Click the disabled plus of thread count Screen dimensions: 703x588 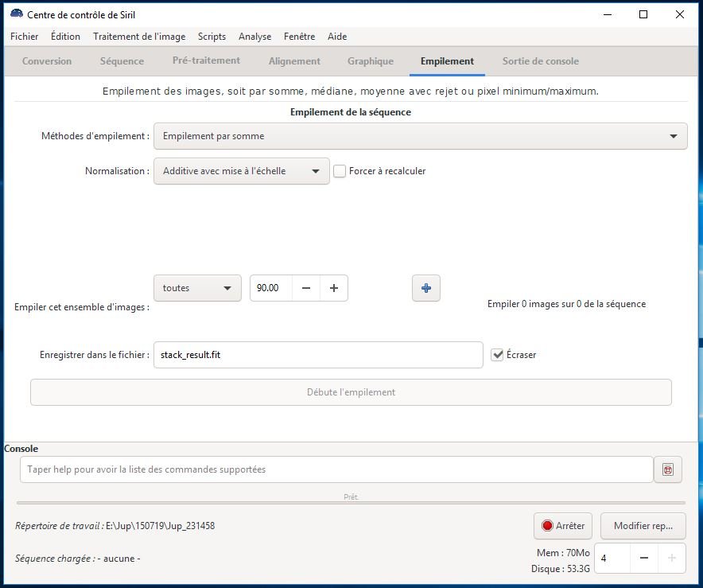point(672,558)
